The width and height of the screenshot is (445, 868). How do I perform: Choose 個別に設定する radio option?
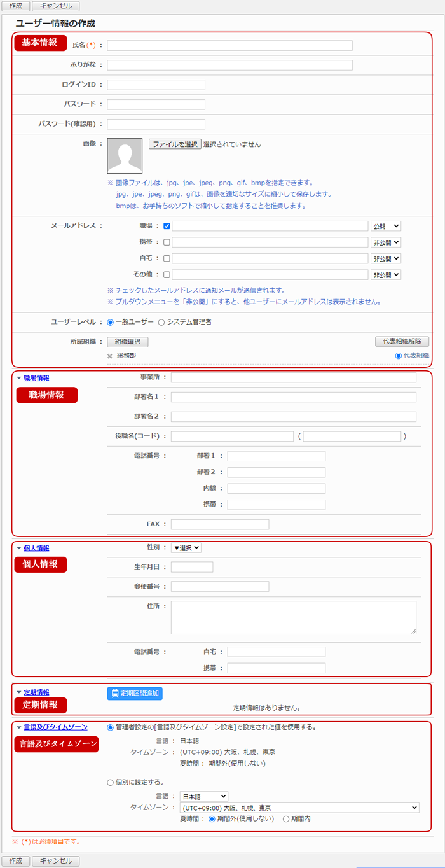pyautogui.click(x=111, y=783)
